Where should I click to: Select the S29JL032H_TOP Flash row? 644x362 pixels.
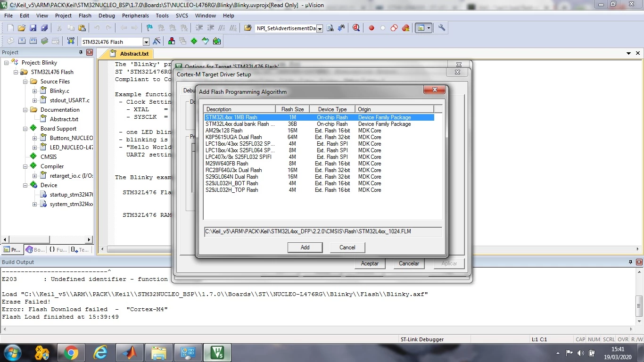(x=319, y=190)
